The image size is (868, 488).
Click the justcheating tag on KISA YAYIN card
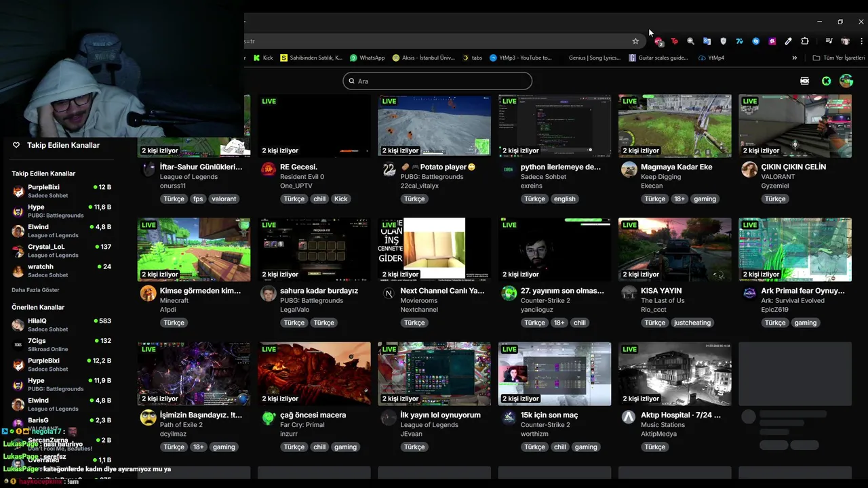coord(692,323)
